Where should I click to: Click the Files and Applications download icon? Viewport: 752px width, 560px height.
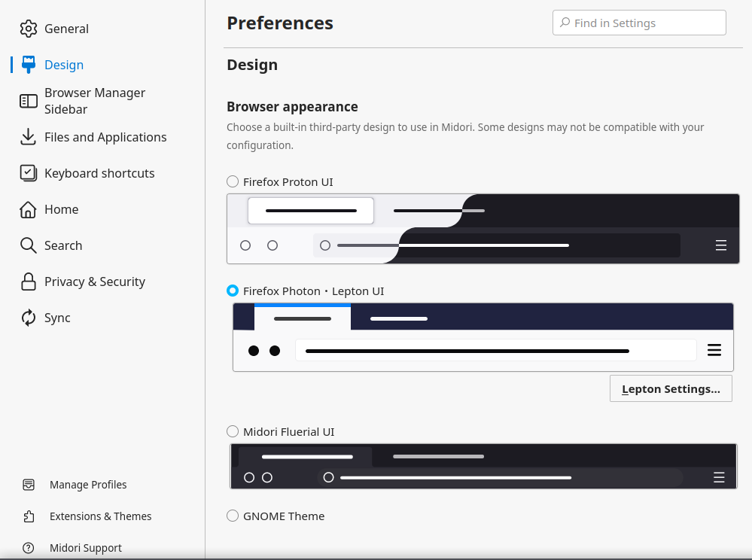[x=29, y=137]
